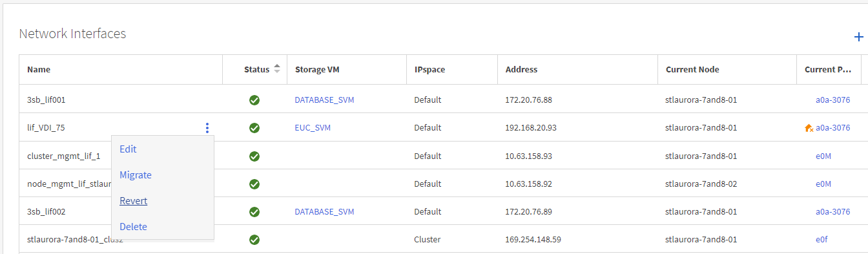Click the plus icon to add interface

point(859,37)
